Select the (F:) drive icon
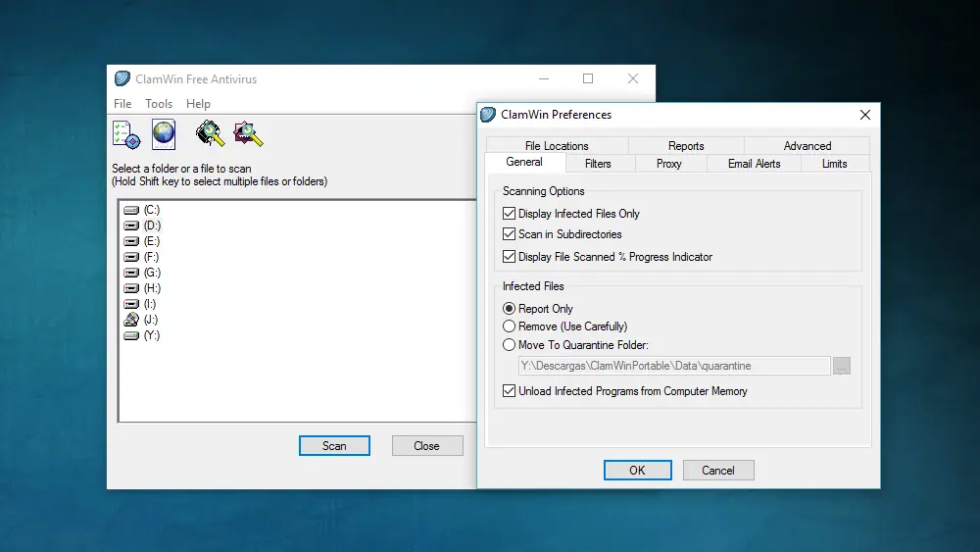The image size is (980, 552). 131,257
